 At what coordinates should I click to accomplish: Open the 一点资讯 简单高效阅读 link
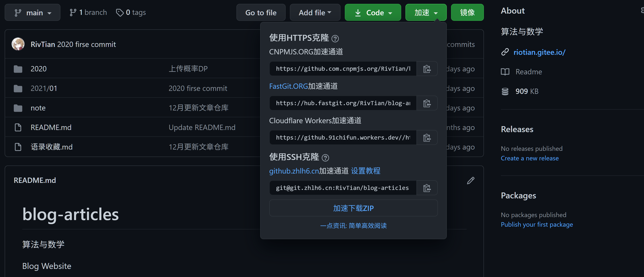353,226
